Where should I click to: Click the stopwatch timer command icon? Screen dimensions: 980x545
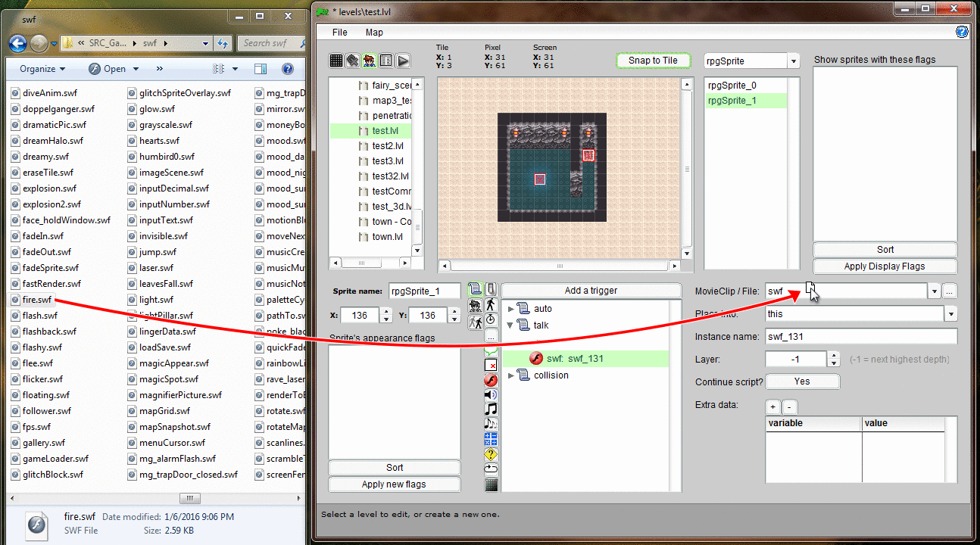point(491,320)
